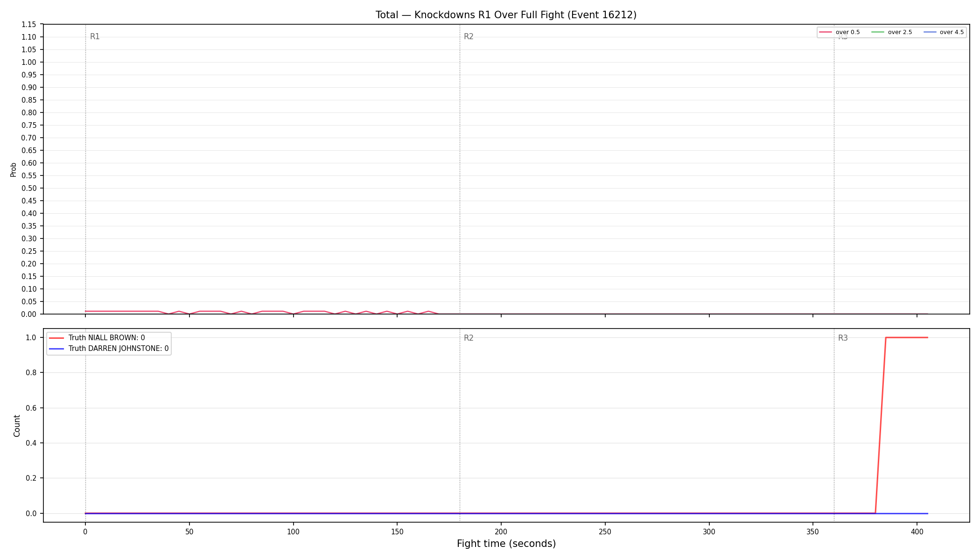980x560 pixels.
Task: Click the 0.6 tick on the Count axis
Action: click(31, 408)
